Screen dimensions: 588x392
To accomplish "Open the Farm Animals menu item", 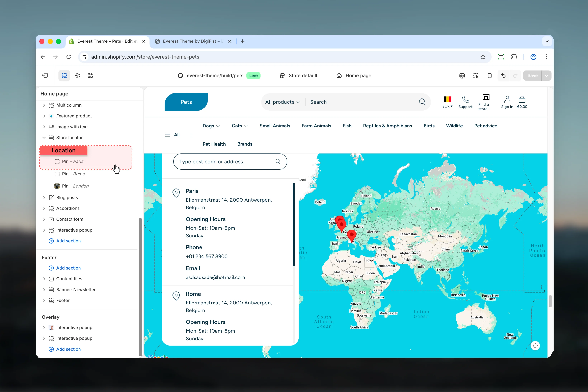I will pyautogui.click(x=316, y=126).
